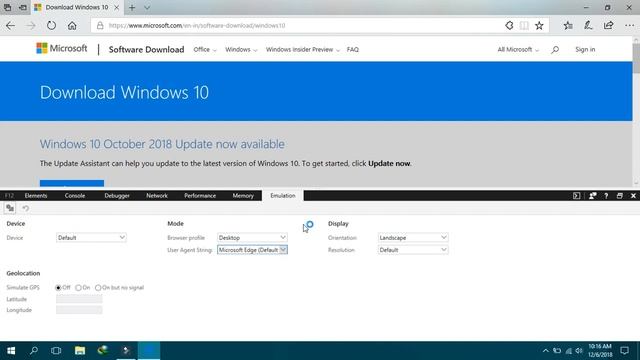640x360 pixels.
Task: Switch to the Performance tab
Action: coord(200,196)
